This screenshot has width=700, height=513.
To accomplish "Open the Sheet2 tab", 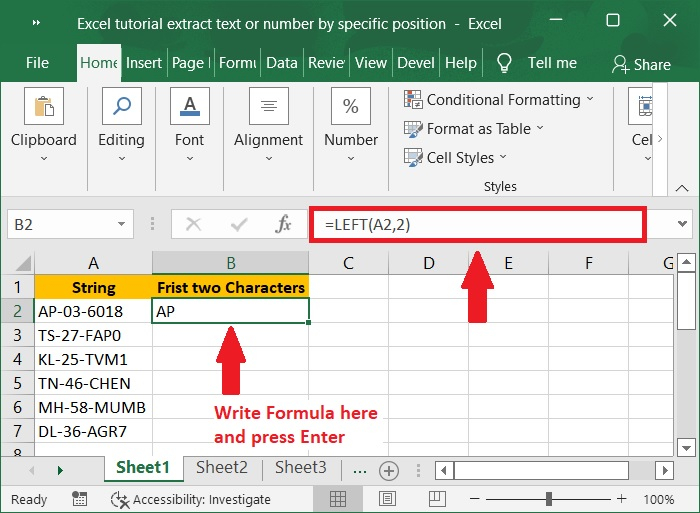I will 222,467.
